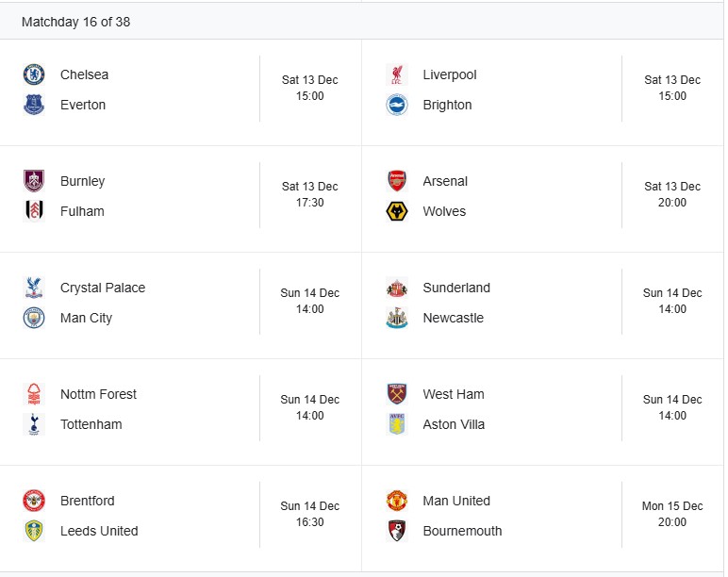728x577 pixels.
Task: Click the Liverpool club crest
Action: tap(397, 74)
